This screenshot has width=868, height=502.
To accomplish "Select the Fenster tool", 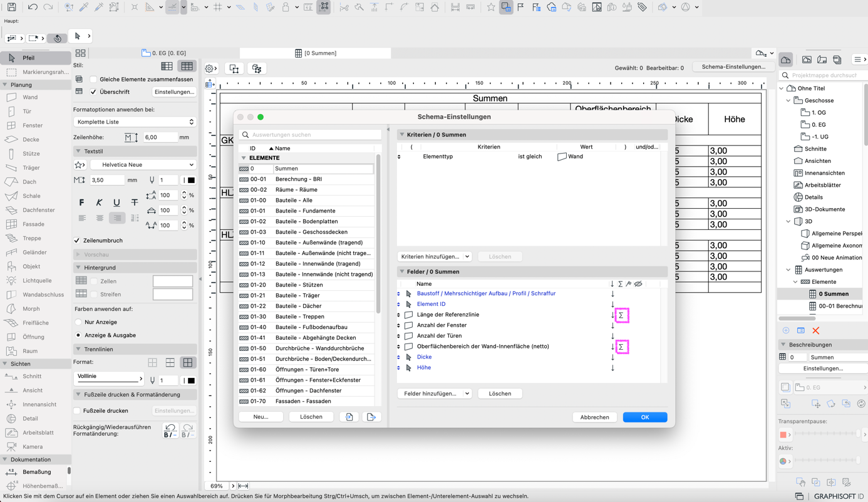I will (32, 125).
